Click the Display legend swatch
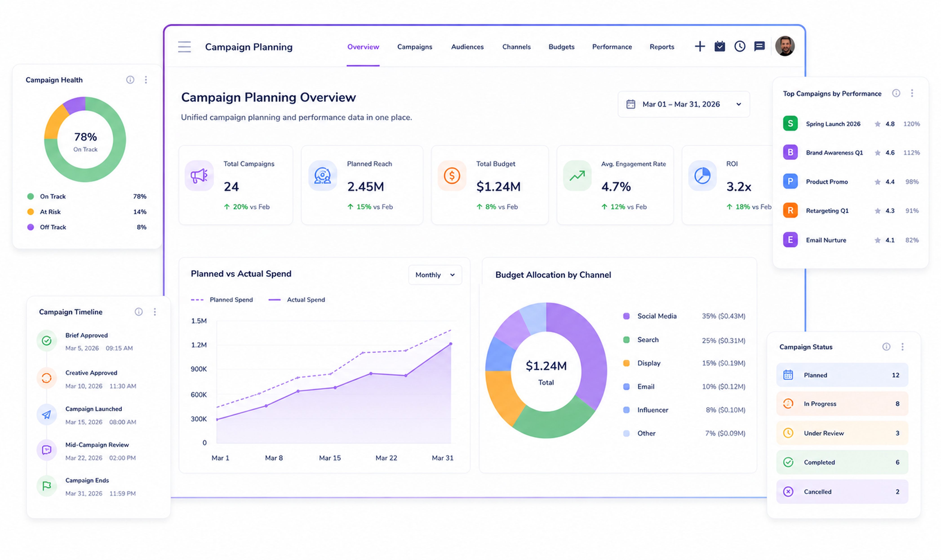Viewport: 941px width, 560px height. (x=626, y=363)
